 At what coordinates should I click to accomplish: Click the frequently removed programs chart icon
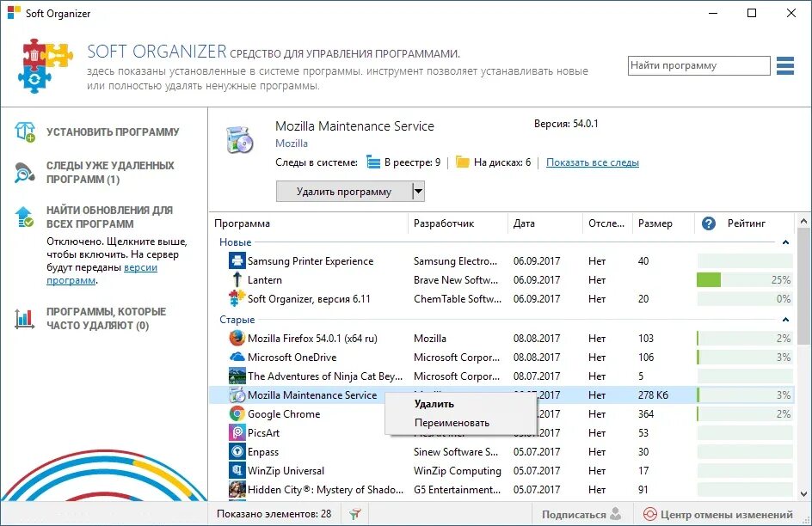click(24, 319)
